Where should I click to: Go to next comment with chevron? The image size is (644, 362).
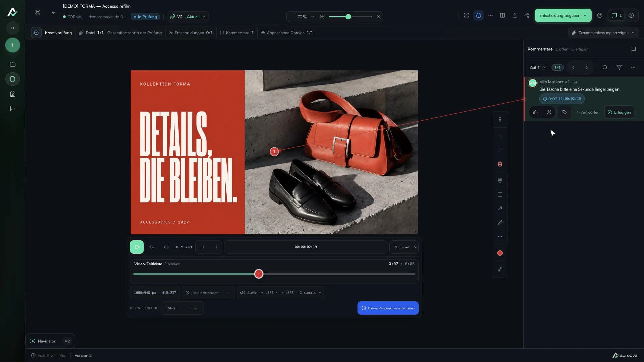click(586, 67)
